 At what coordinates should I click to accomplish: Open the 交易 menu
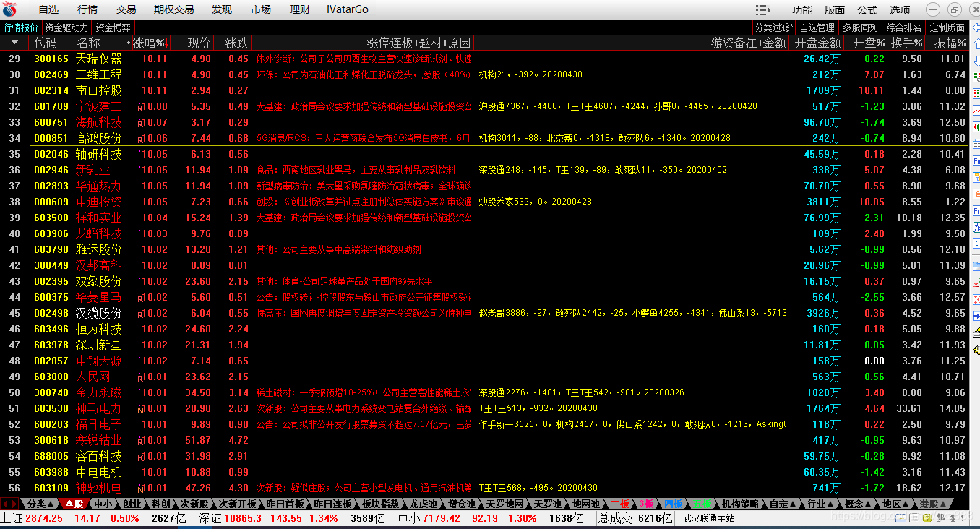(126, 9)
